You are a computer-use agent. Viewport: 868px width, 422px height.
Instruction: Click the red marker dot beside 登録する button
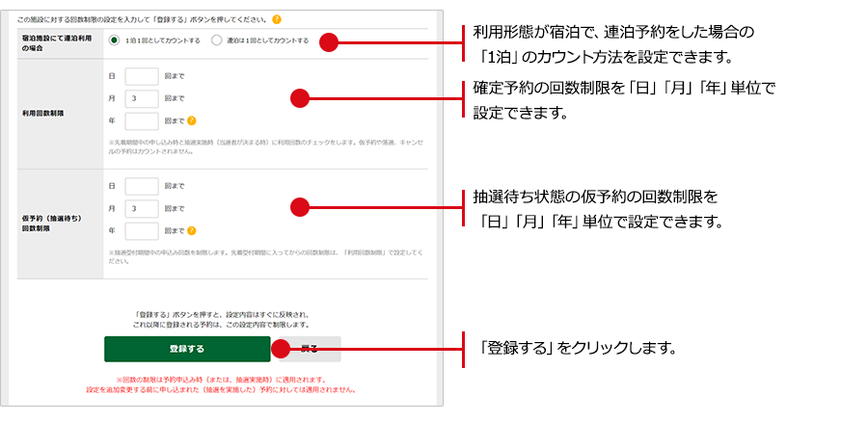pyautogui.click(x=280, y=348)
